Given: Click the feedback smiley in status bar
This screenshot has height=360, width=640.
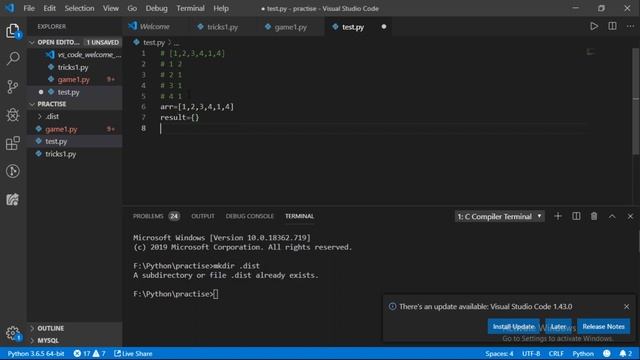Looking at the screenshot, I should tap(607, 353).
